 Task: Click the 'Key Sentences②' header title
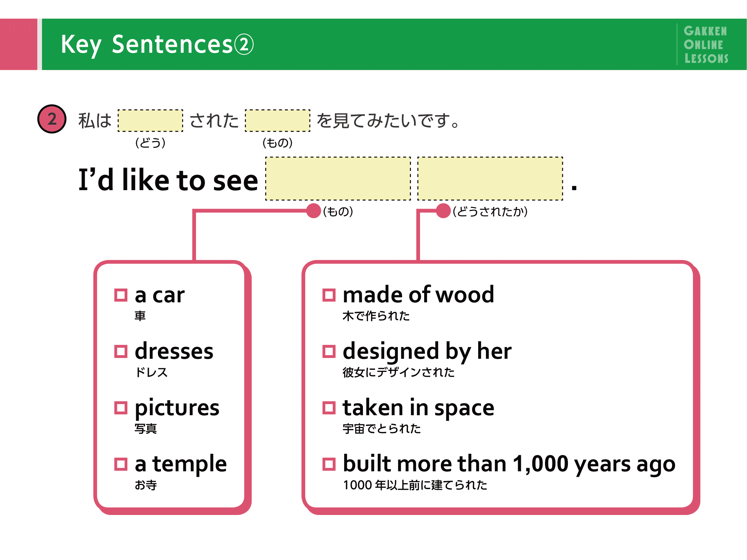[157, 45]
